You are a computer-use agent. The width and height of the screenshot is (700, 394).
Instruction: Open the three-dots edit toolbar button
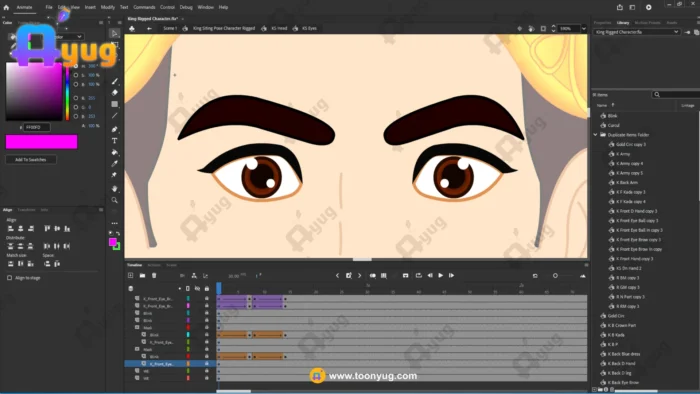[115, 223]
